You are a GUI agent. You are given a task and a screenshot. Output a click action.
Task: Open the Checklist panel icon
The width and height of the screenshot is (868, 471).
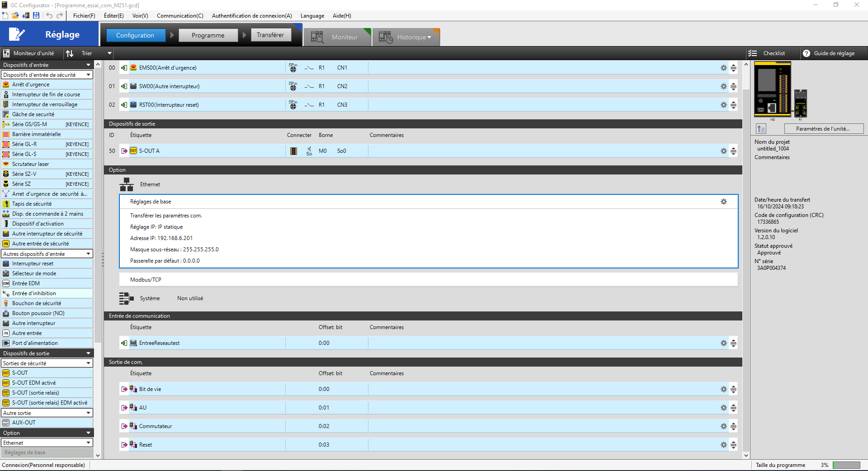pos(753,53)
